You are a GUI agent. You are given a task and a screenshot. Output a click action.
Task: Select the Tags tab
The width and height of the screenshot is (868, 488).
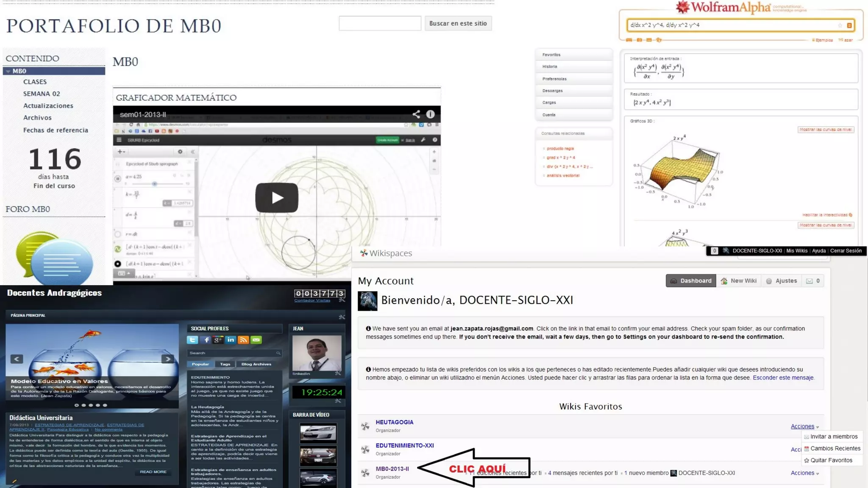point(225,364)
